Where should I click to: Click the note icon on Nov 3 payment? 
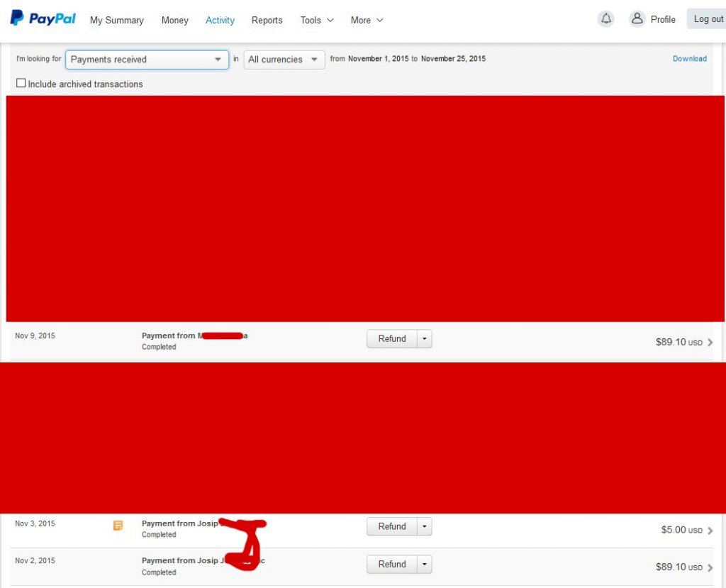click(118, 526)
